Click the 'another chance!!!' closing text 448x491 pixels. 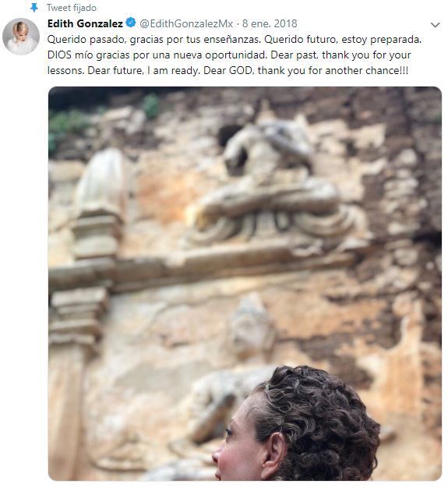tap(367, 70)
